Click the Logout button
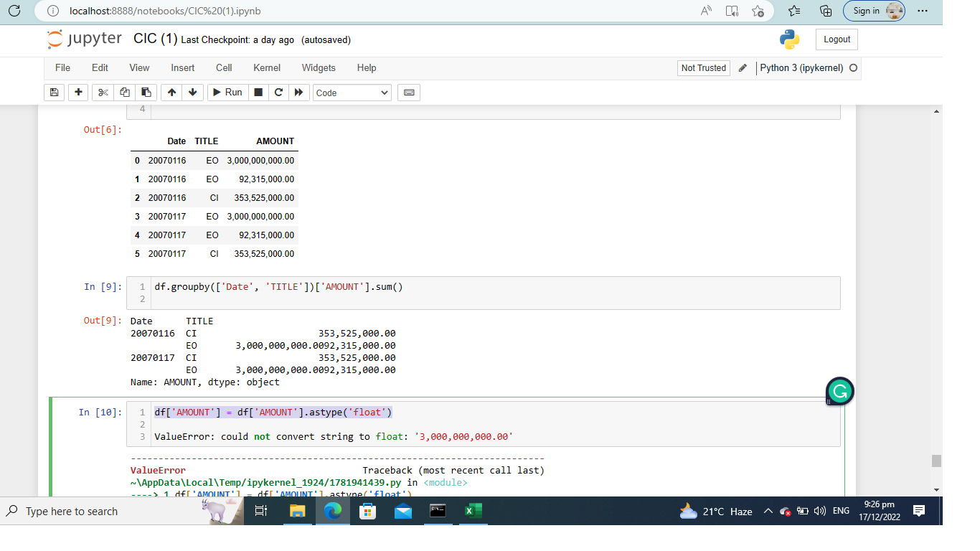980x551 pixels. pyautogui.click(x=837, y=39)
